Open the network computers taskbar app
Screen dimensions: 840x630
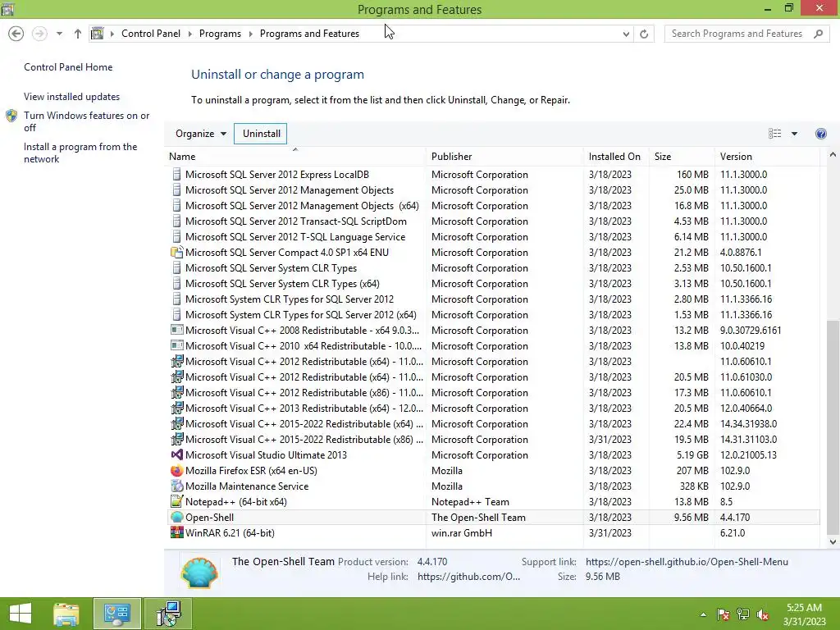point(168,614)
